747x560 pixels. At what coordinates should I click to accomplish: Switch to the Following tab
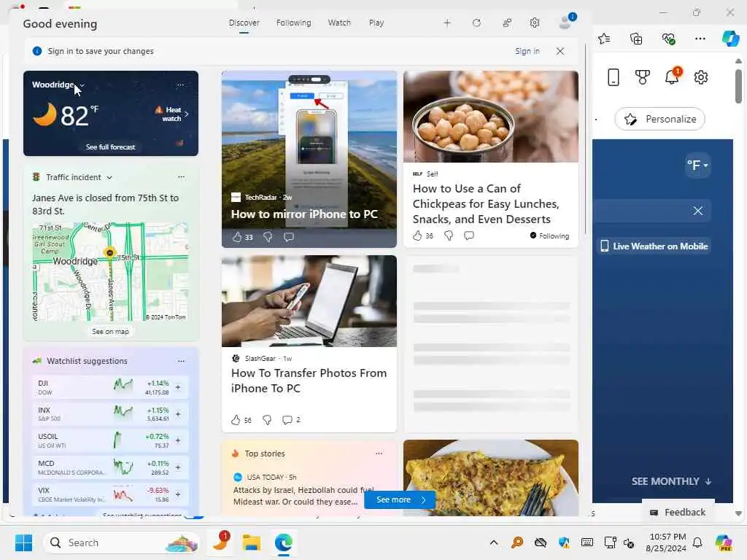coord(293,23)
